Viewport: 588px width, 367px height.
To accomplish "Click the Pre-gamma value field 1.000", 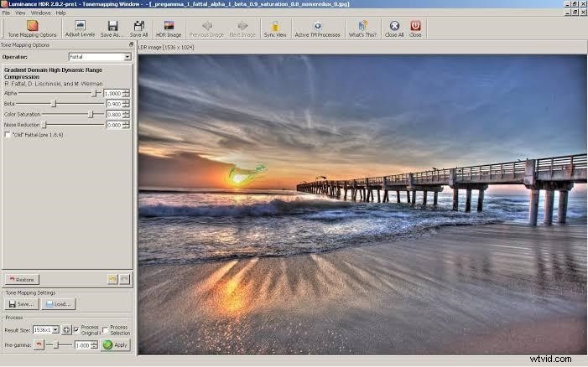I will click(83, 345).
